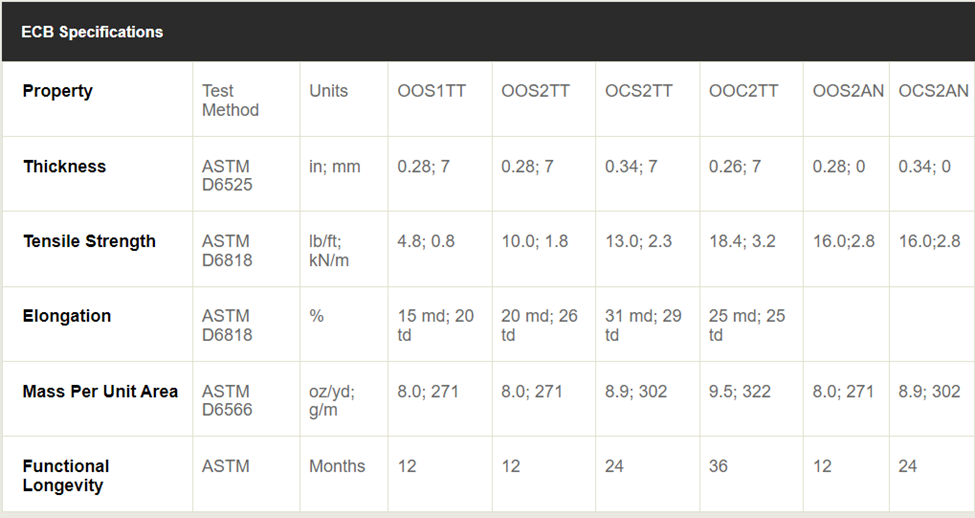Select the OOS2TT column header
The width and height of the screenshot is (975, 518).
(535, 91)
